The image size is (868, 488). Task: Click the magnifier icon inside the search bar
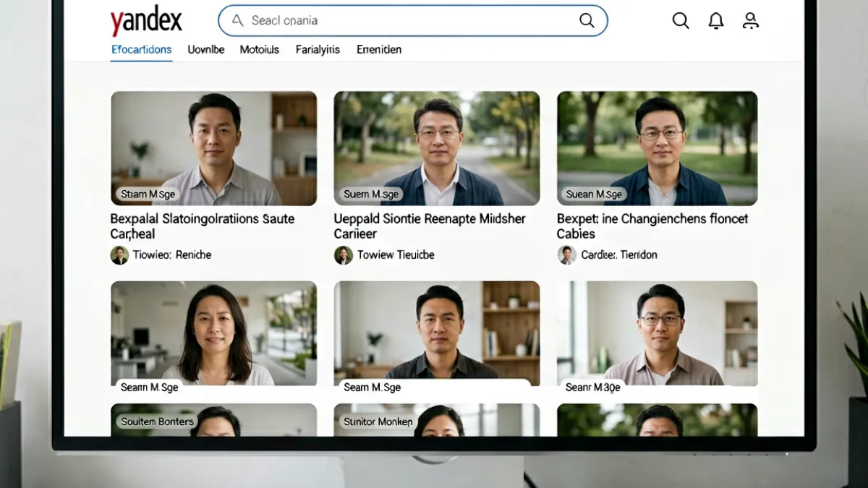pos(587,21)
